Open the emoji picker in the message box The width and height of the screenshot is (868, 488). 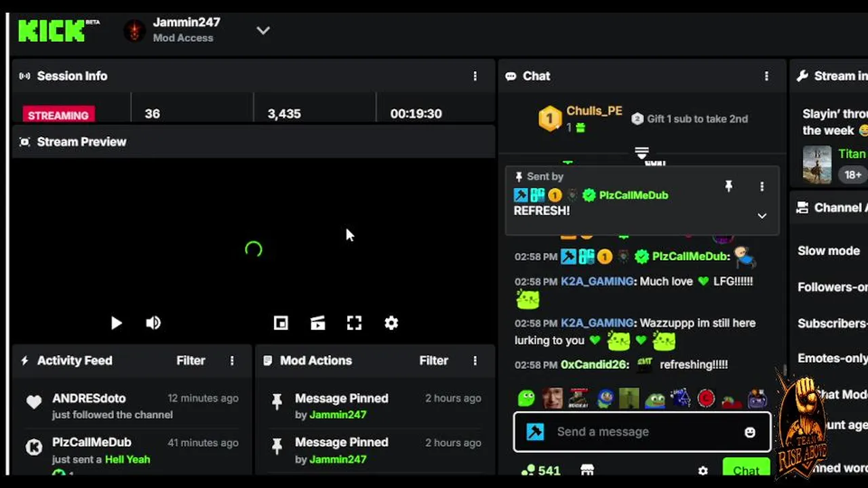(x=749, y=432)
